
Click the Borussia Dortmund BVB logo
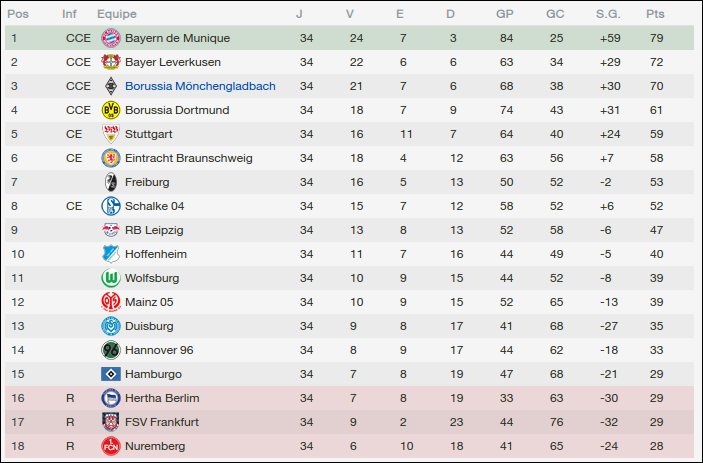110,110
